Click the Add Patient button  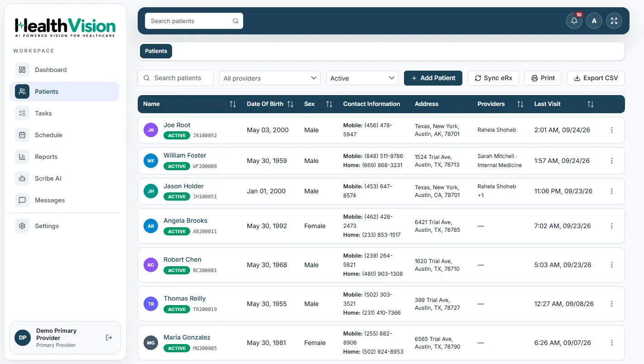tap(433, 78)
